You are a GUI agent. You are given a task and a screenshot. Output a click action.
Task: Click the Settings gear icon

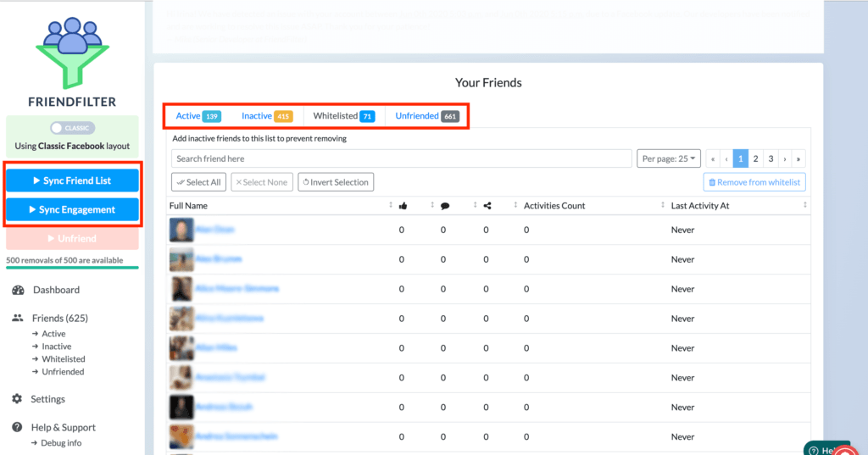(17, 399)
